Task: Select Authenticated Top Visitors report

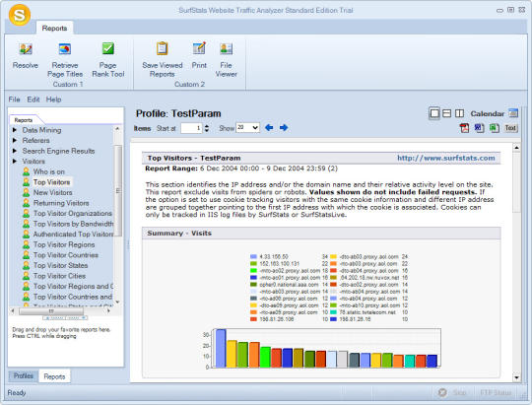Action: pos(73,235)
